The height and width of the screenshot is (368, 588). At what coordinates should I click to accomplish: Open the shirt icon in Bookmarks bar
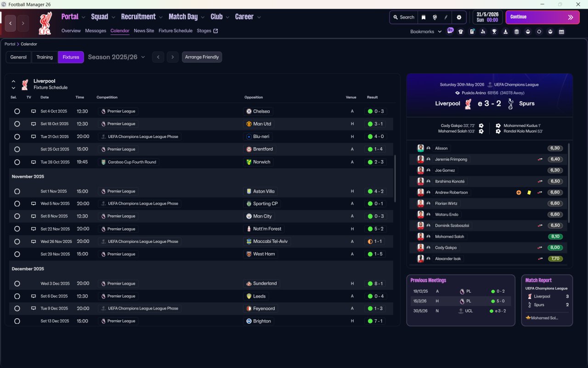point(461,32)
